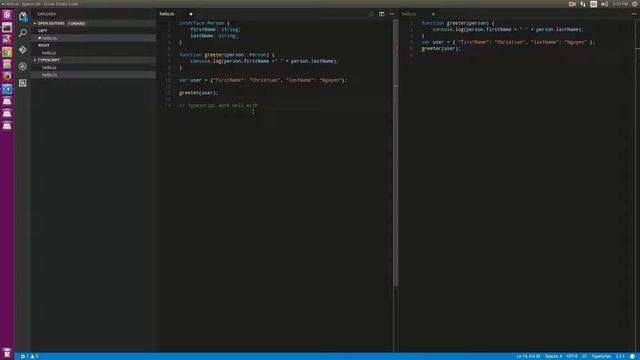Open the Search view in activity bar
Image resolution: width=640 pixels, height=360 pixels.
[23, 33]
